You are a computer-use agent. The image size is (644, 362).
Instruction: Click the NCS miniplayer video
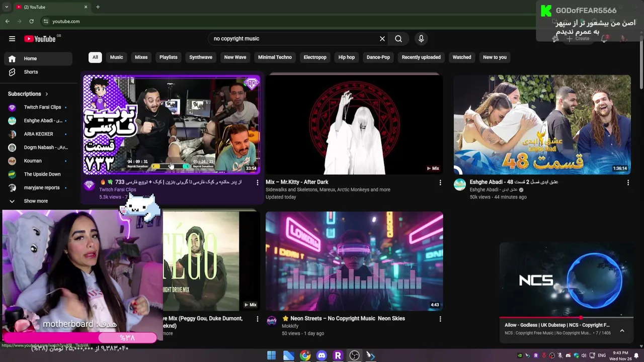click(x=566, y=280)
